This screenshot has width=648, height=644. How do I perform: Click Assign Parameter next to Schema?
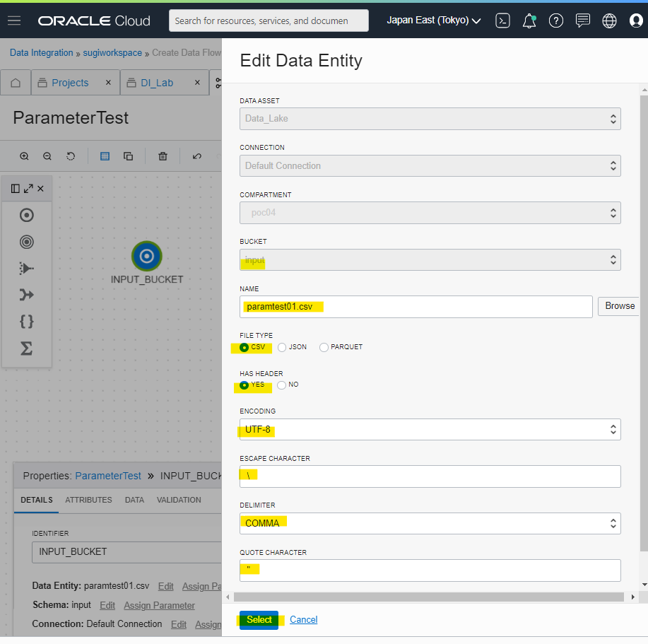pyautogui.click(x=159, y=605)
